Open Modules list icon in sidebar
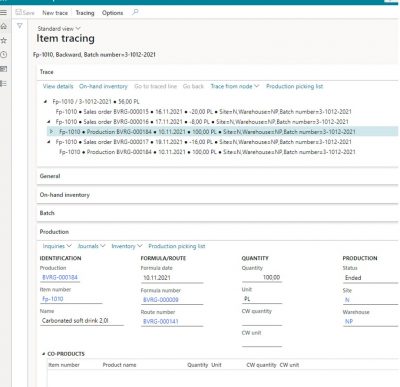 click(3, 83)
